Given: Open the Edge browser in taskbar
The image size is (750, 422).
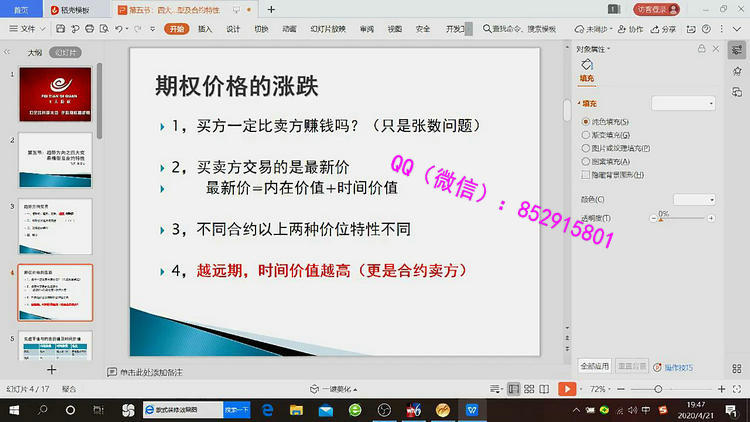Looking at the screenshot, I should point(268,410).
